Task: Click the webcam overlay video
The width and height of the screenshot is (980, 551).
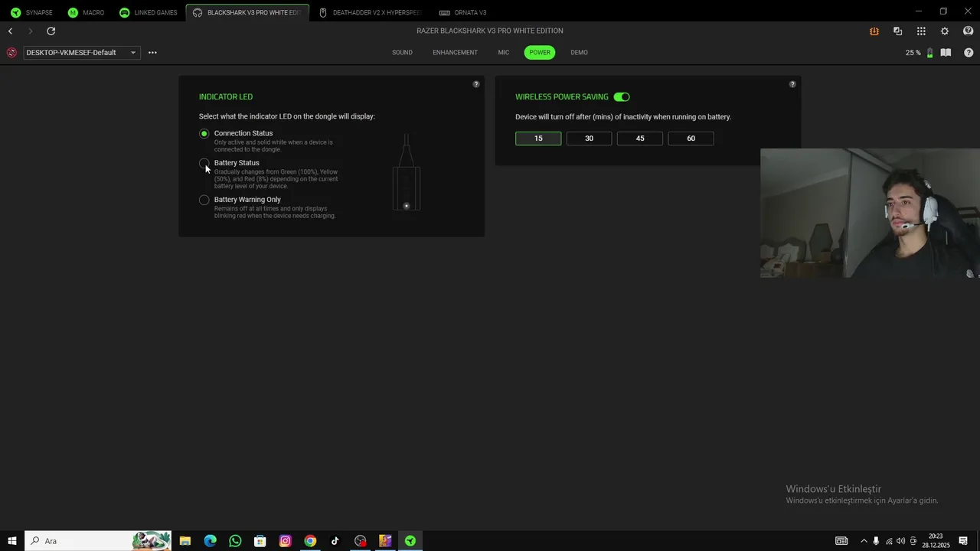Action: click(870, 213)
